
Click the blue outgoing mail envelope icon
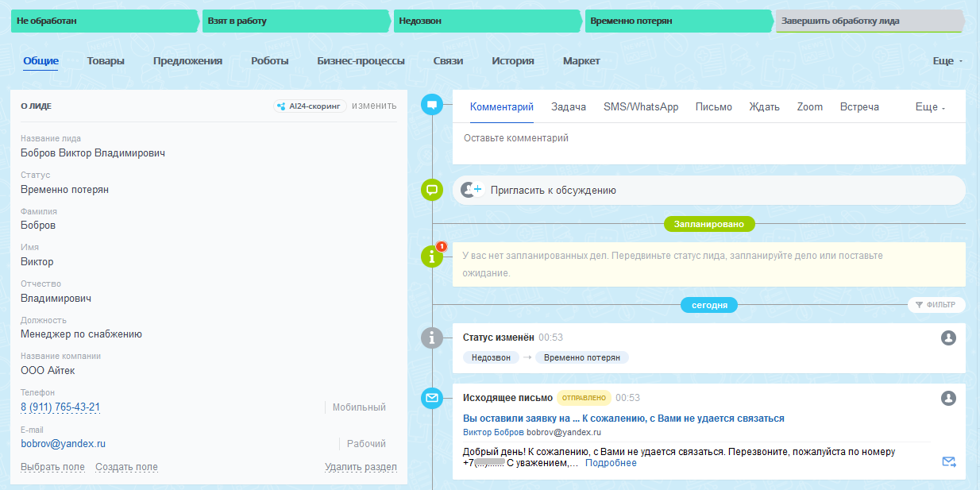[x=432, y=398]
